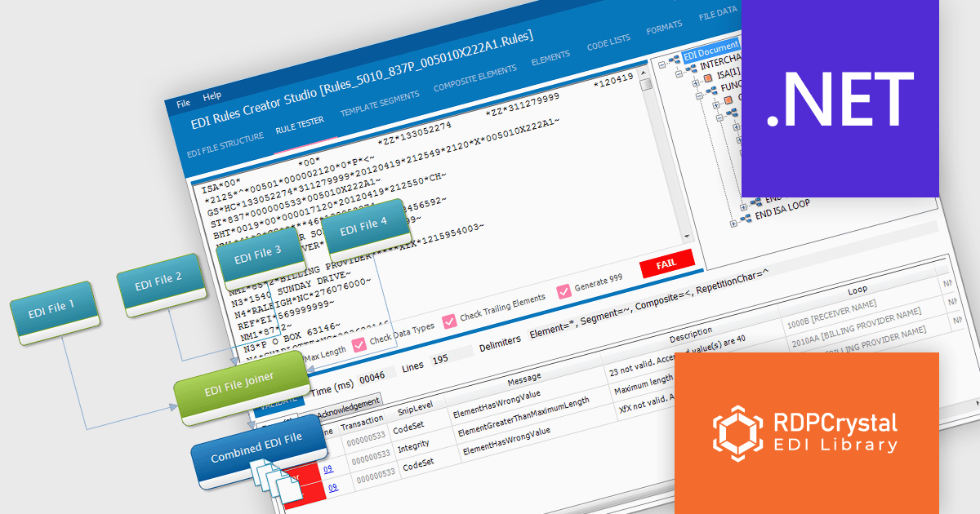Click the Transaction column header

tap(361, 424)
